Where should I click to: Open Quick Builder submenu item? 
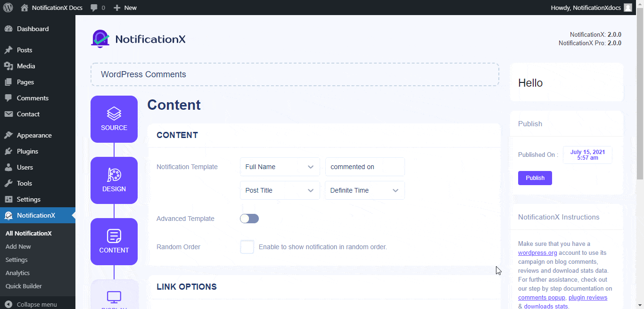tap(24, 286)
